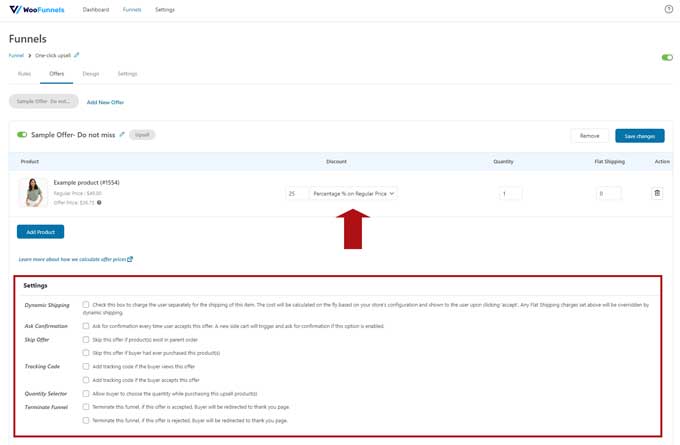Click the Add Product button

coord(40,232)
